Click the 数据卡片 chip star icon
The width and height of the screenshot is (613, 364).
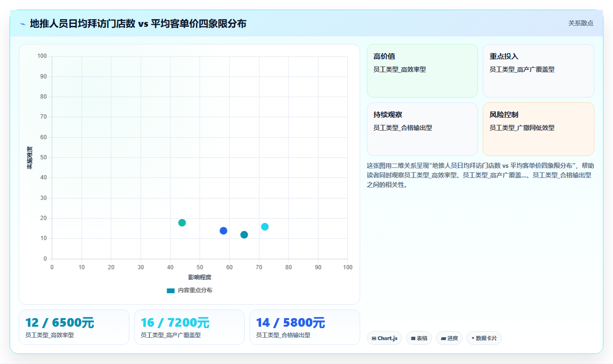click(473, 338)
